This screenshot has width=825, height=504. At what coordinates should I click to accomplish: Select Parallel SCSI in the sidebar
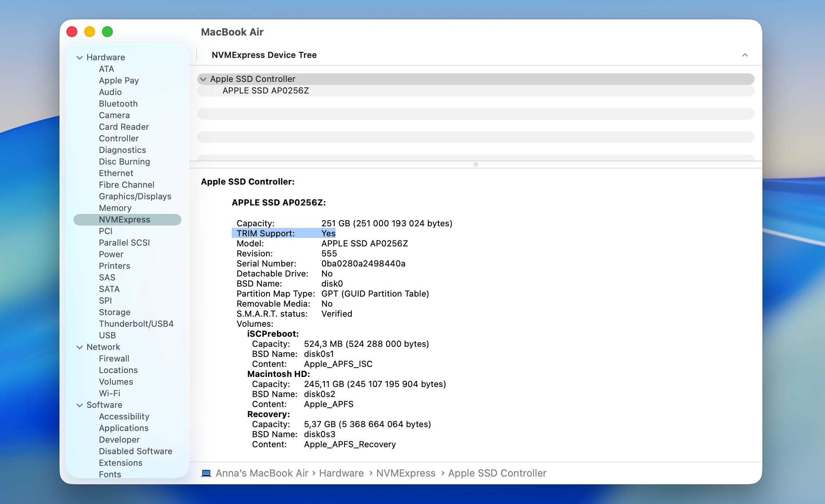tap(124, 243)
